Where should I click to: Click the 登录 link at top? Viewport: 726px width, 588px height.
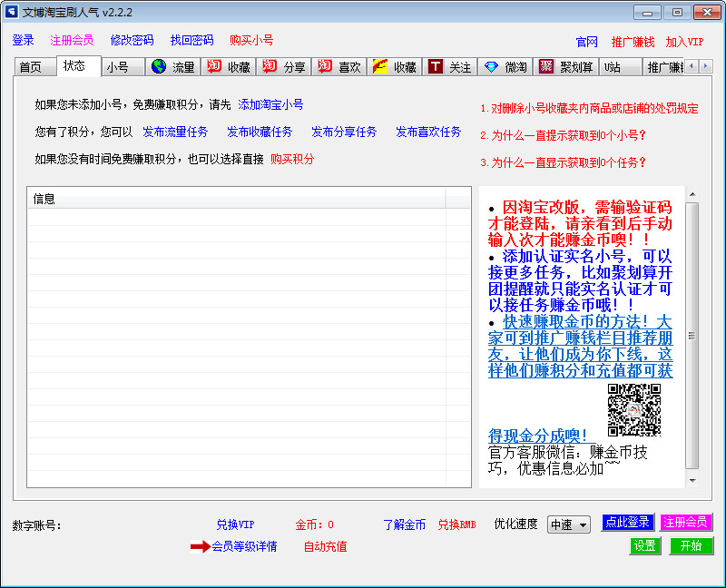tap(24, 40)
